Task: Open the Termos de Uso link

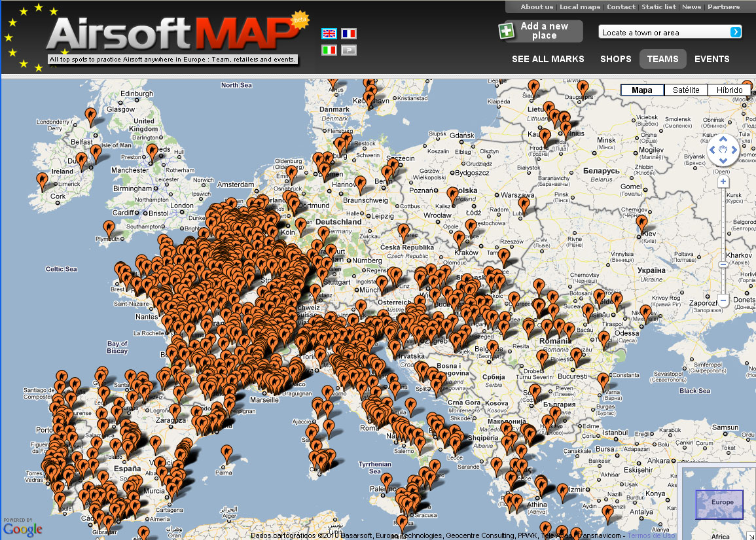Action: 651,535
